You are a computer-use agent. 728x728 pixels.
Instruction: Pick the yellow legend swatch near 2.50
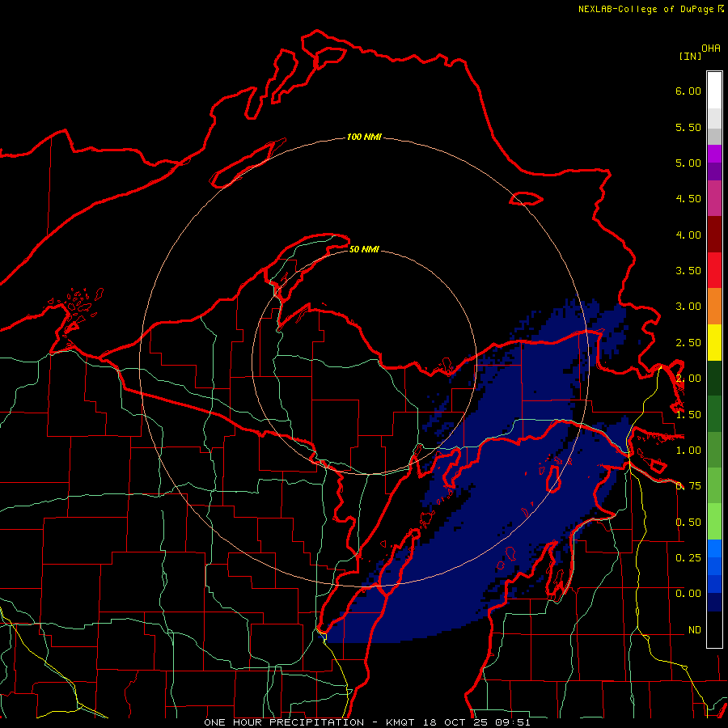[x=714, y=342]
